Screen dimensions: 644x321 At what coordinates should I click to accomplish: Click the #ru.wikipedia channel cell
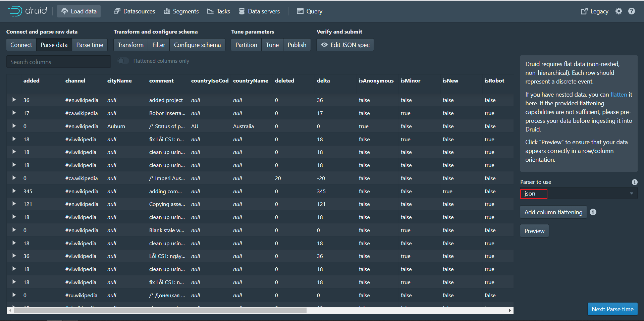[x=81, y=295]
